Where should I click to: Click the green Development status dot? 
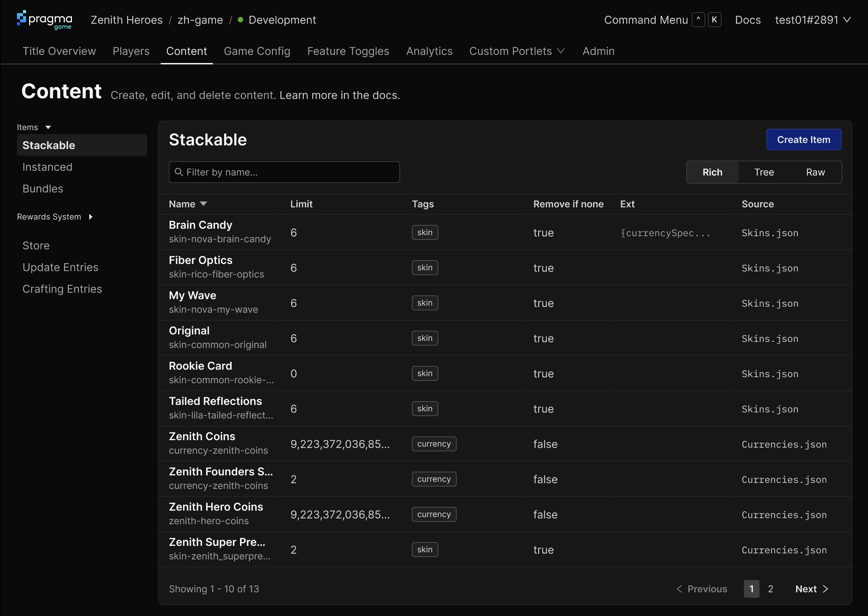pyautogui.click(x=240, y=20)
